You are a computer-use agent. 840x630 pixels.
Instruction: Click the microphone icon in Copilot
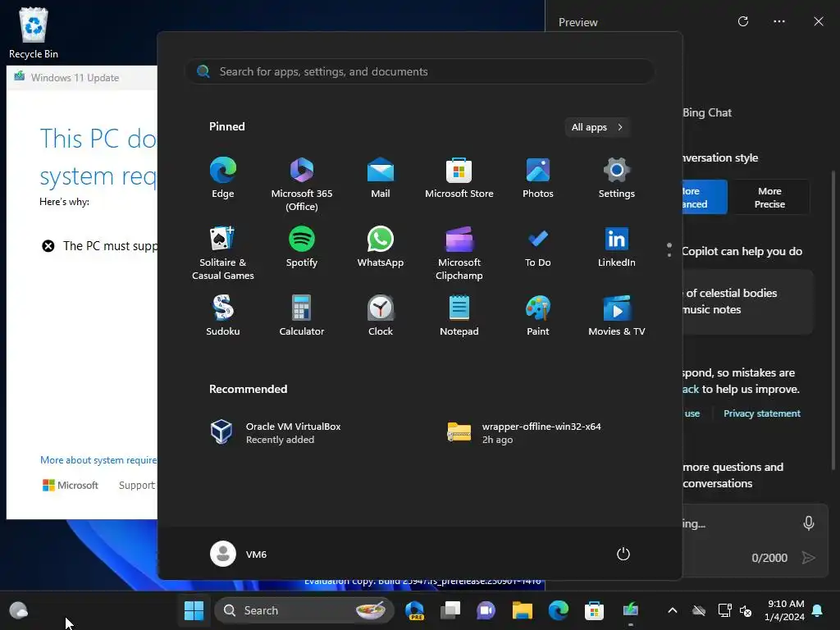(809, 523)
